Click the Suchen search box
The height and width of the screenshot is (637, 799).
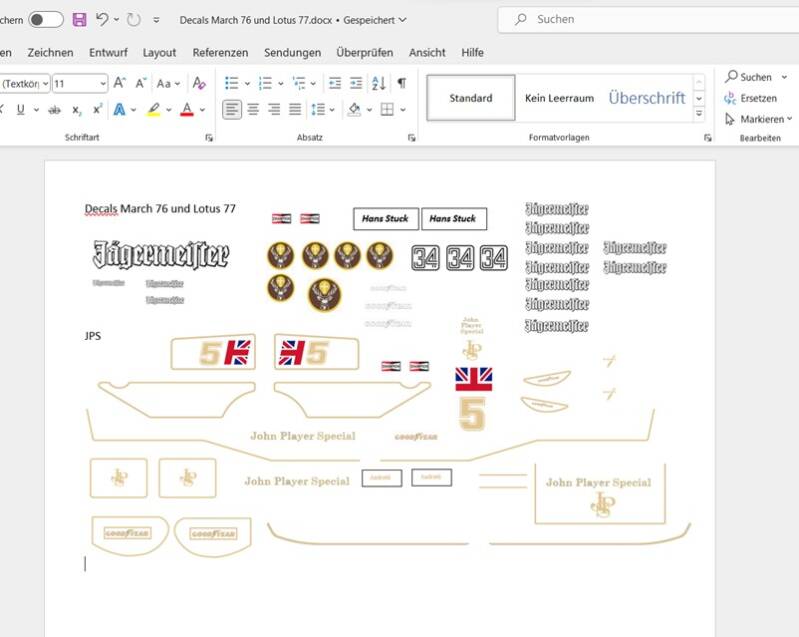coord(647,19)
